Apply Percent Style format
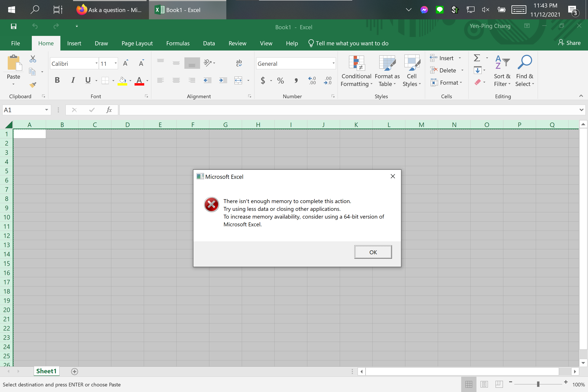 280,81
